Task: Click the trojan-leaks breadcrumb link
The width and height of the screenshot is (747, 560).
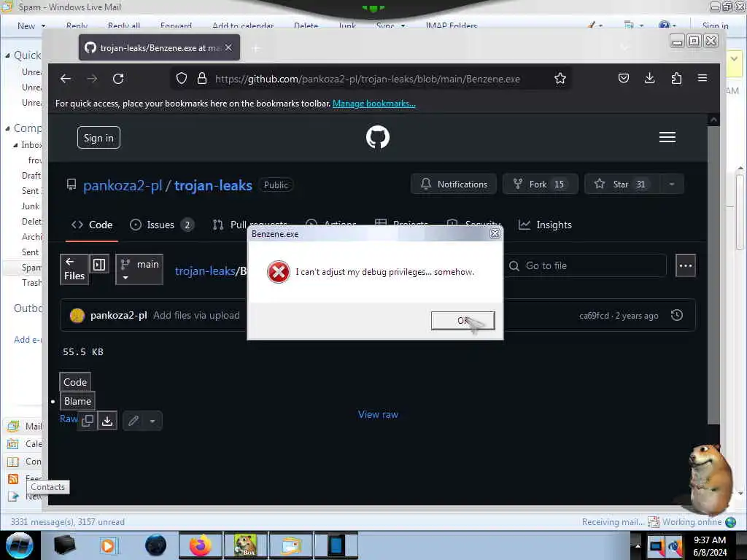Action: [x=205, y=271]
